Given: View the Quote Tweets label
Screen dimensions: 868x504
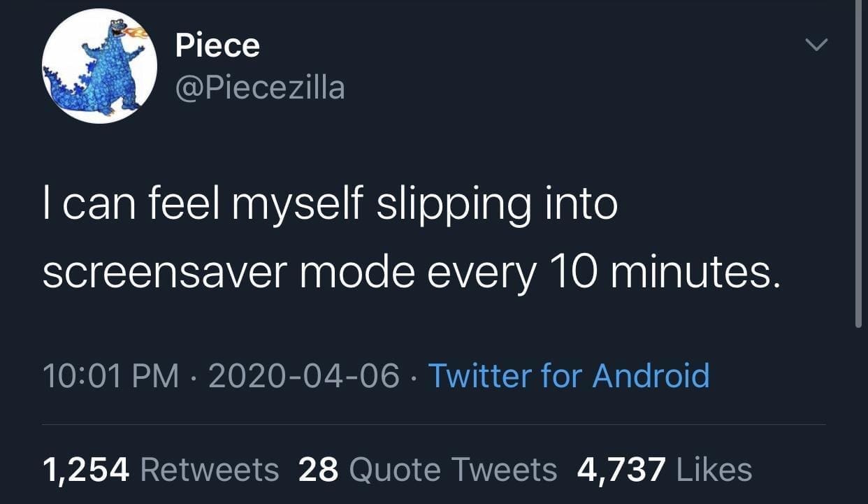Looking at the screenshot, I should pos(453,469).
